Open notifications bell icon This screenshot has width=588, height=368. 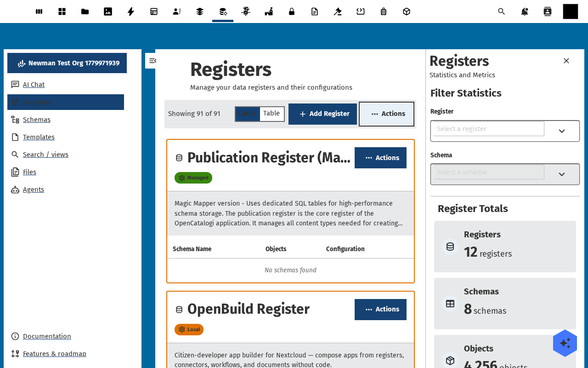[x=525, y=11]
